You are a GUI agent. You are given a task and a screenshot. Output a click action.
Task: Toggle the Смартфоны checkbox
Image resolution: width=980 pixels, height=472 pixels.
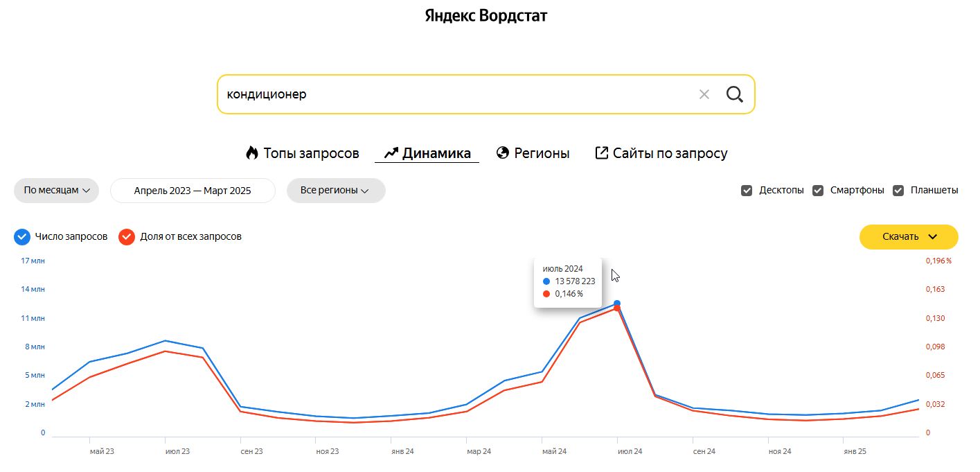pyautogui.click(x=818, y=191)
